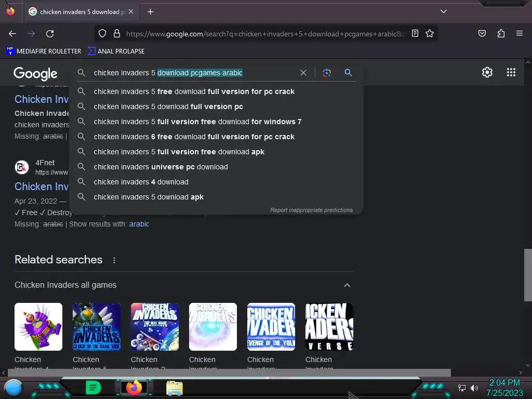The width and height of the screenshot is (532, 399).
Task: Pick suggestion 'chicken invaders 5 free download full version for pc crack'
Action: 216,91
